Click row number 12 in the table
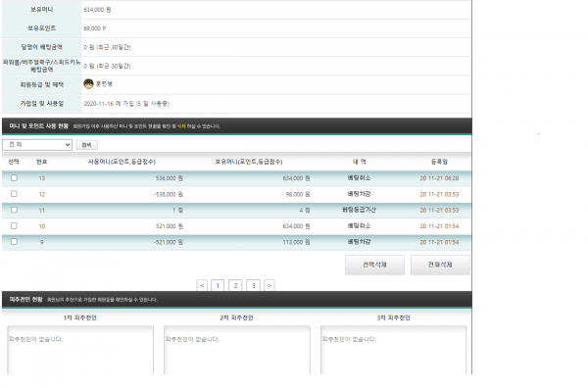Image resolution: width=588 pixels, height=388 pixels. (x=236, y=194)
